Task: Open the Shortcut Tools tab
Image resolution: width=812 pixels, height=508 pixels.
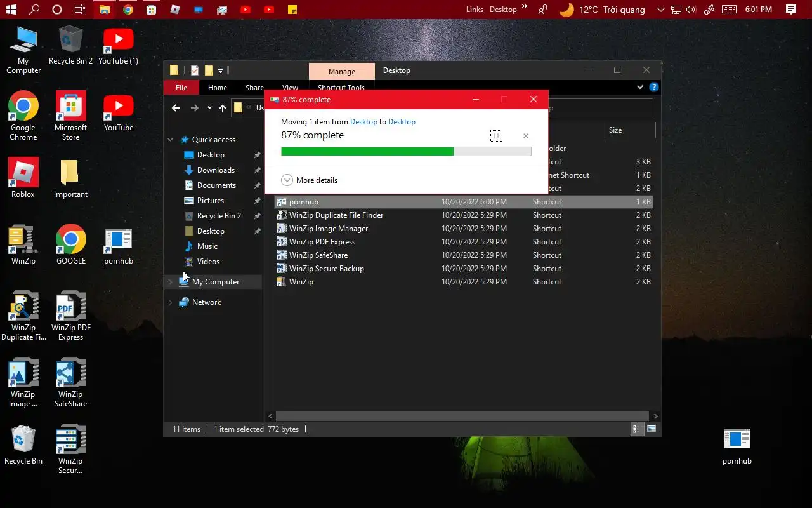Action: pos(341,88)
